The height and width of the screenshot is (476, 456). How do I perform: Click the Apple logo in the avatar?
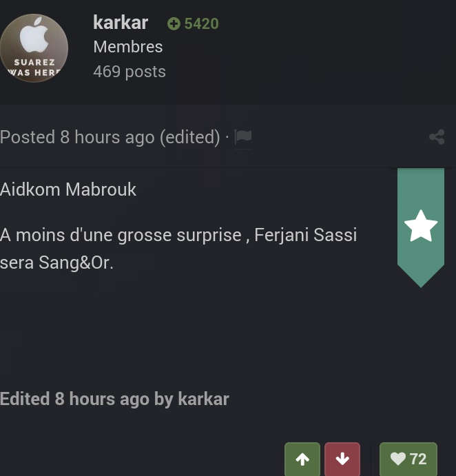[34, 36]
